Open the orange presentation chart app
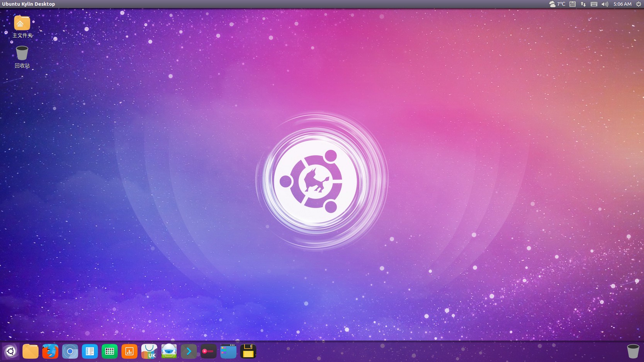The image size is (644, 362). click(x=129, y=351)
